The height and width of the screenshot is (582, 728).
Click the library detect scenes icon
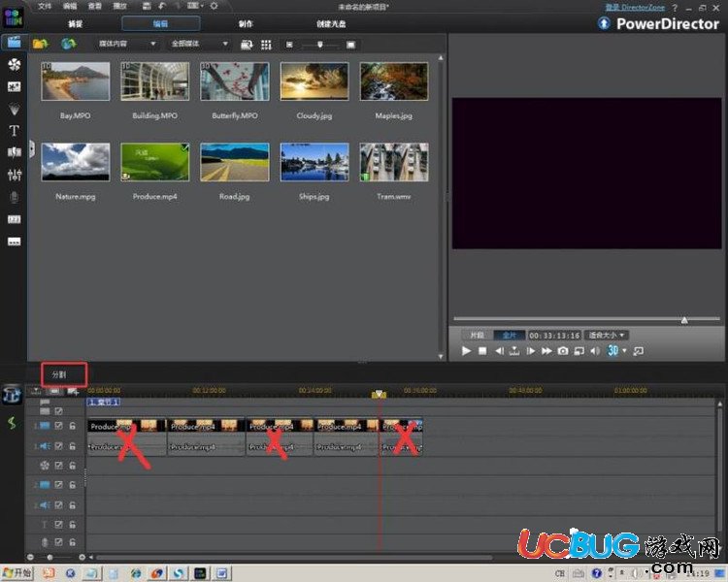point(247,45)
